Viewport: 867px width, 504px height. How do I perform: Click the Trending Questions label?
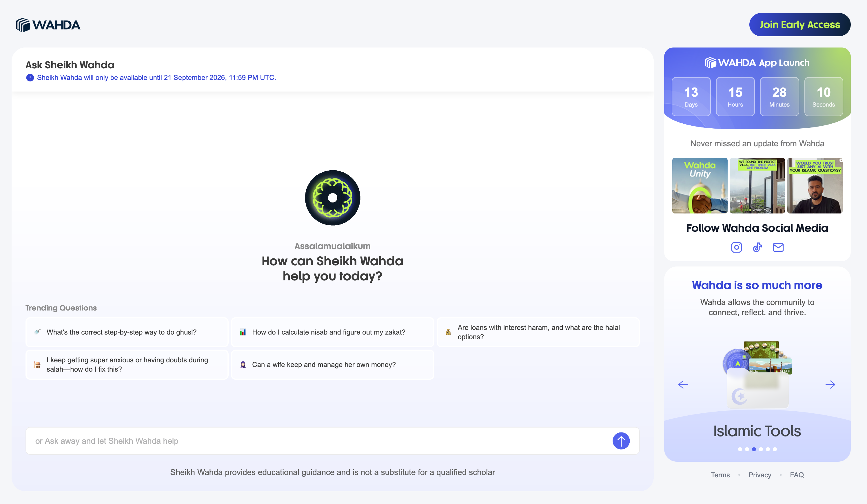[x=61, y=308]
